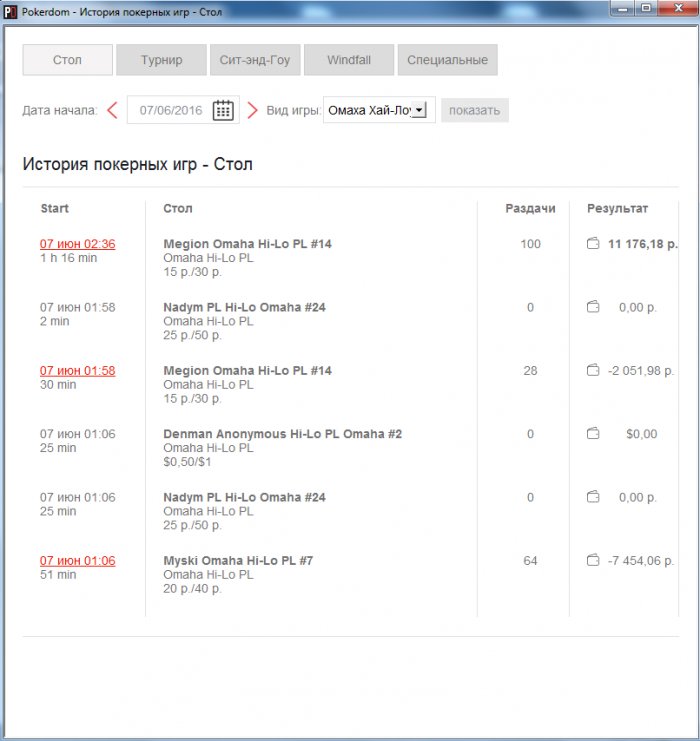Close the Pokerdom history window
This screenshot has height=741, width=700.
pos(678,9)
